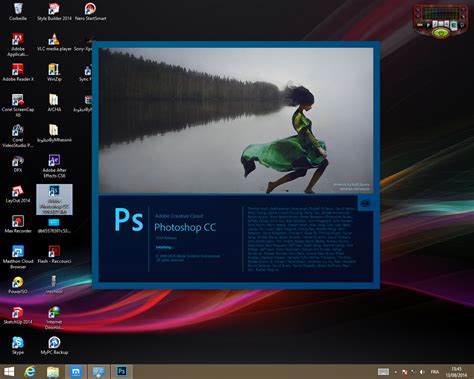Open File Explorer from the taskbar
Viewport: 474px width, 379px height.
(53, 371)
